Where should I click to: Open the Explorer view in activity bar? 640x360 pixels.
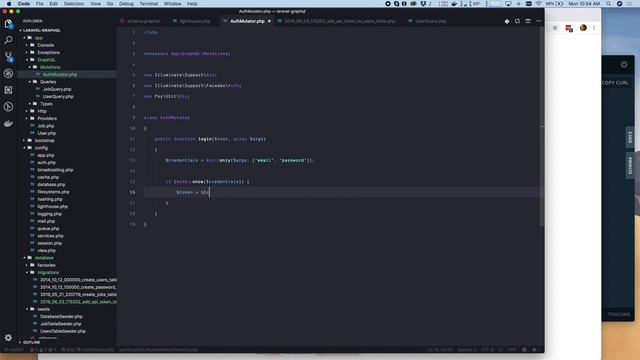pos(8,24)
